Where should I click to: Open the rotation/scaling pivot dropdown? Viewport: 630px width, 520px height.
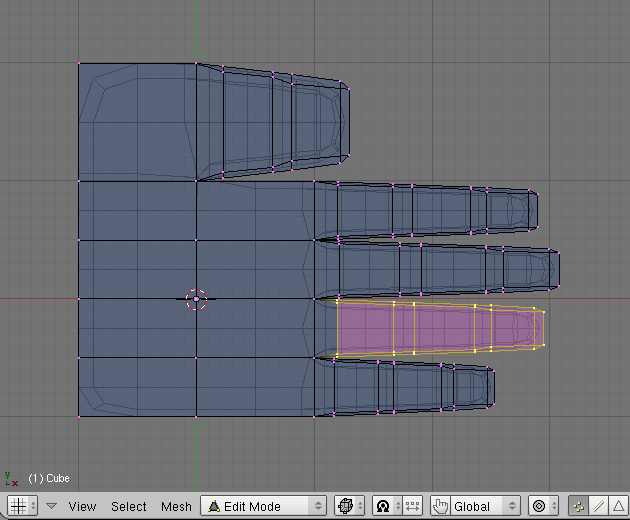tap(387, 506)
